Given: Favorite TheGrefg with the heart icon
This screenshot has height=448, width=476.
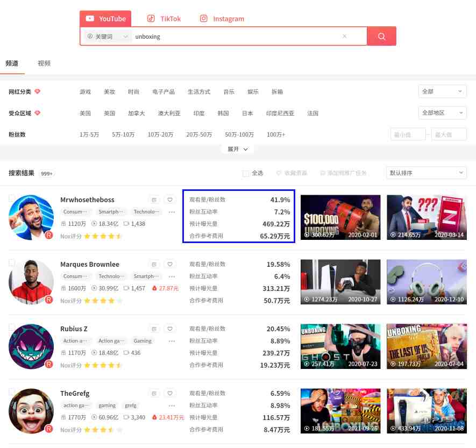Looking at the screenshot, I should (170, 393).
